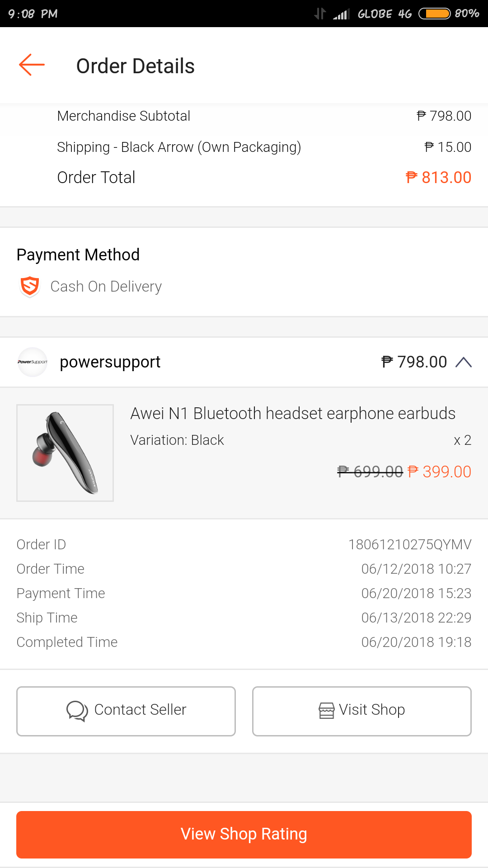488x868 pixels.
Task: Tap the storefront icon in Visit Shop
Action: 327,711
